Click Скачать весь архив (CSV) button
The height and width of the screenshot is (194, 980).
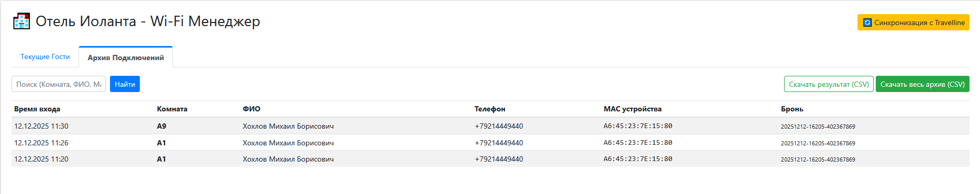(x=922, y=84)
